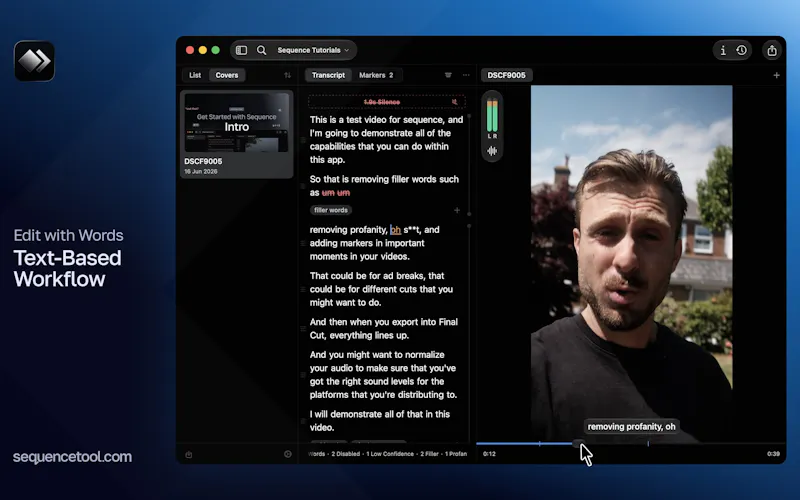Click the paragraph 'And you might want to normalize'
This screenshot has height=500, width=800.
point(383,374)
